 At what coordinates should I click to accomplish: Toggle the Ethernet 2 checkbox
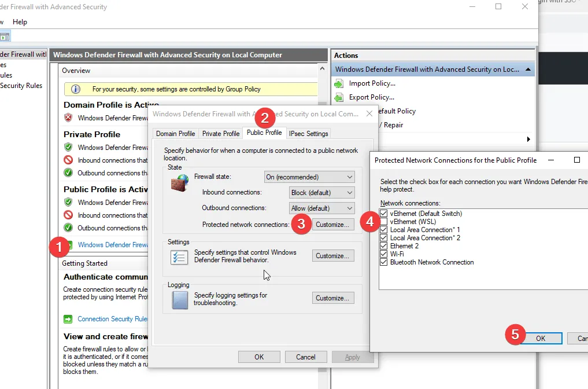click(384, 246)
